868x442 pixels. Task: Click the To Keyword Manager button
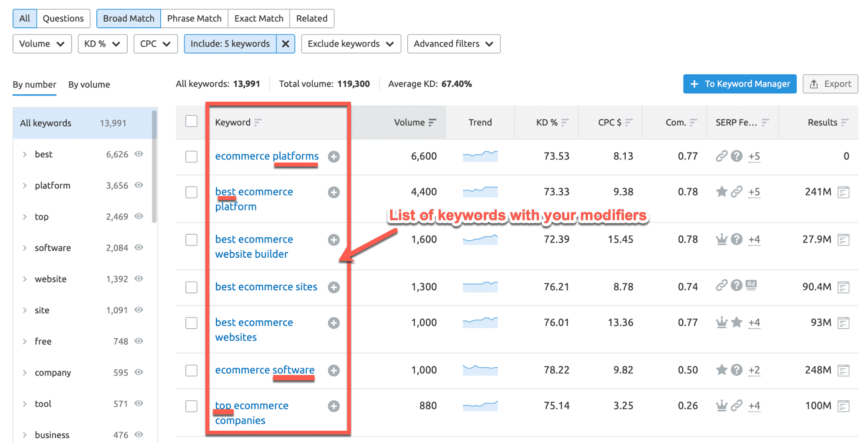(739, 84)
